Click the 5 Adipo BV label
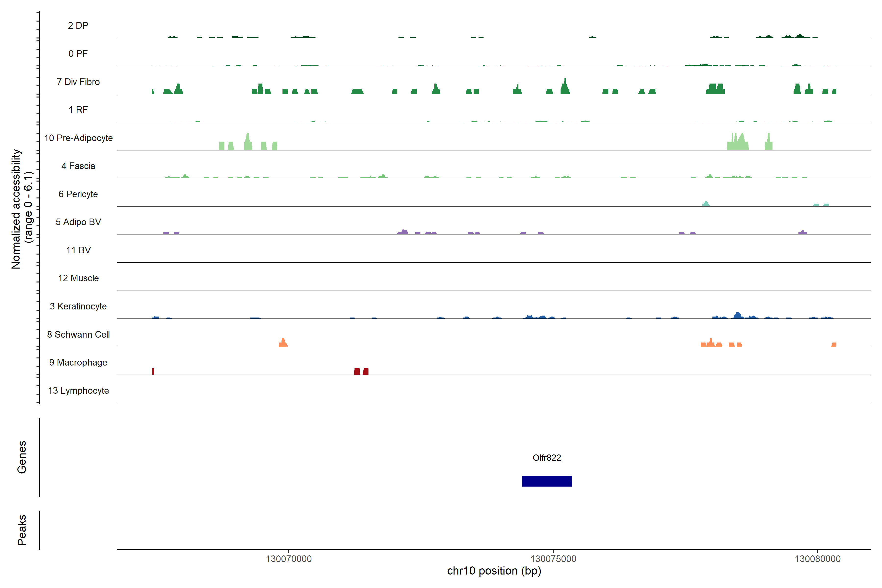The image size is (882, 588). [78, 222]
